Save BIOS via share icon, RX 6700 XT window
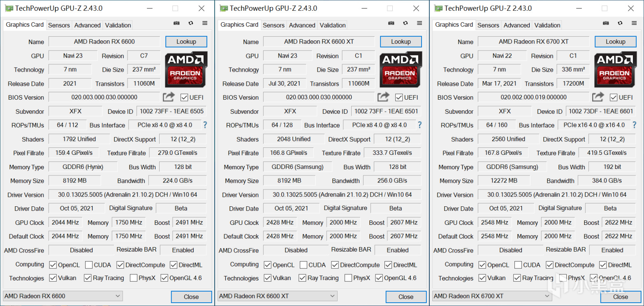This screenshot has width=644, height=306. click(x=598, y=97)
